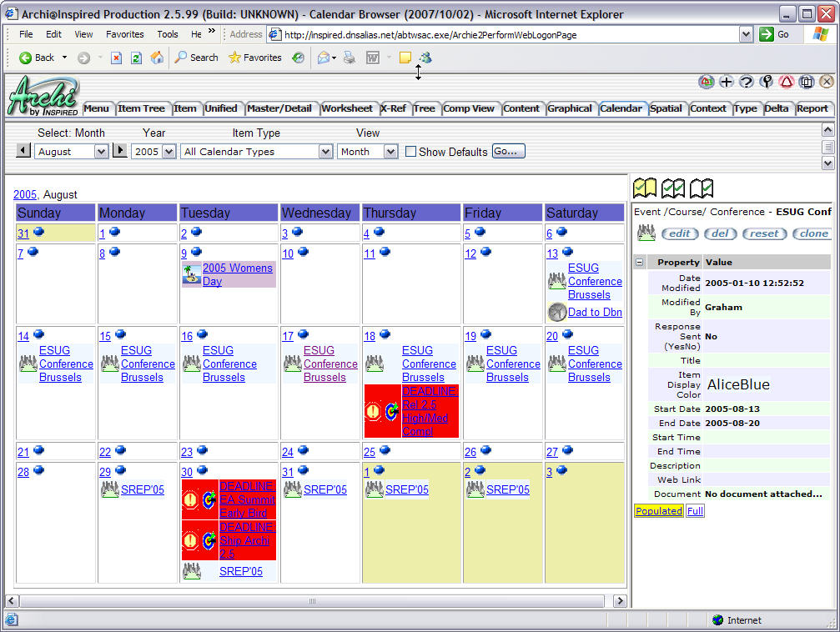The height and width of the screenshot is (632, 840).
Task: Click filter pane scroll down arrow
Action: tap(827, 163)
